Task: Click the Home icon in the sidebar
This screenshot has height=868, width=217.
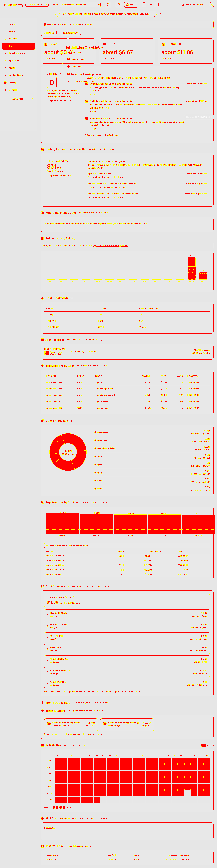Action: tap(5, 24)
